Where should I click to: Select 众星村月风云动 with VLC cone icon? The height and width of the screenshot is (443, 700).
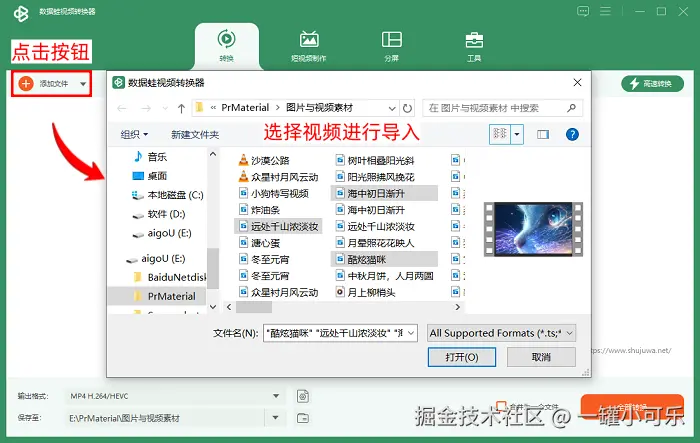(279, 177)
